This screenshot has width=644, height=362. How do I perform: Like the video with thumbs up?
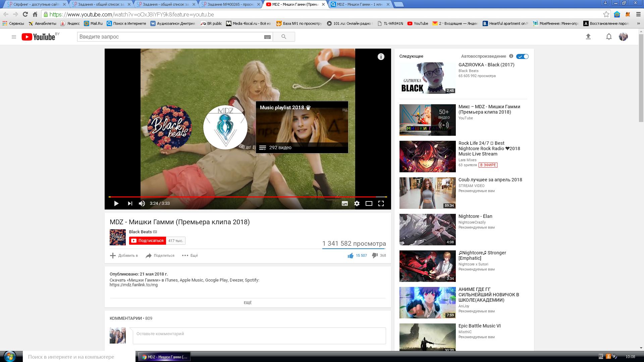[351, 256]
